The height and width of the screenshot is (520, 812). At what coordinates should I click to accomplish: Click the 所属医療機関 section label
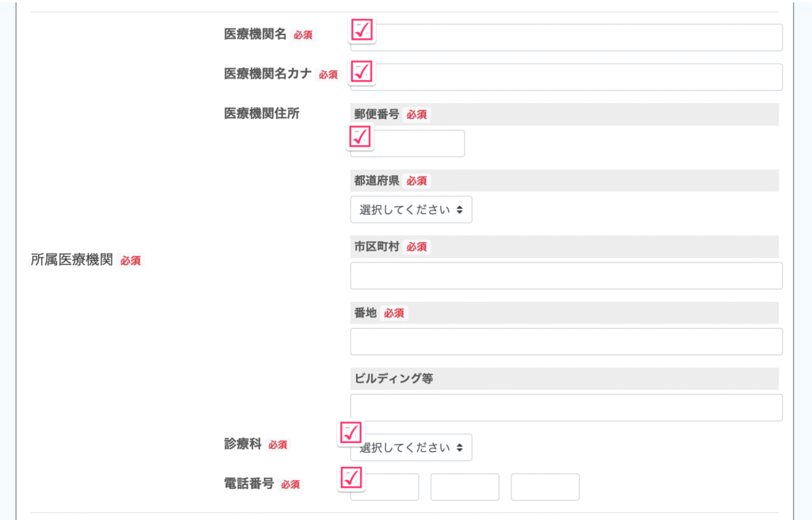71,260
